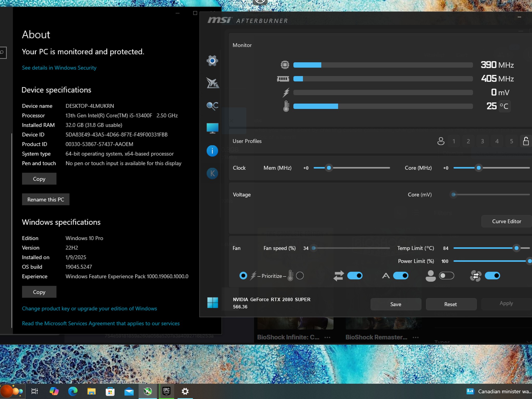Click the voltage lightning bolt monitor icon
The image size is (532, 399).
point(286,92)
